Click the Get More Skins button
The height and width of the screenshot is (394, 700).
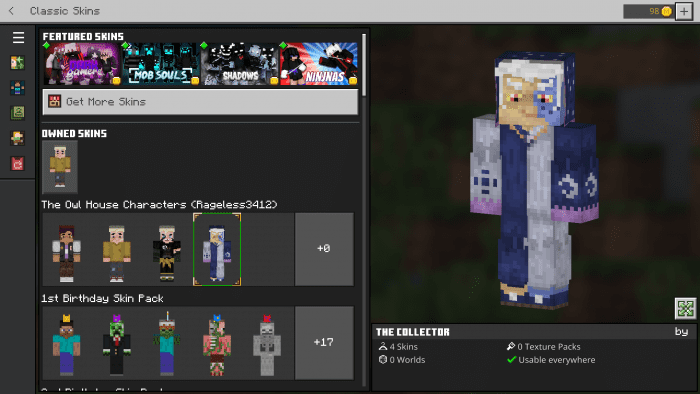[200, 102]
